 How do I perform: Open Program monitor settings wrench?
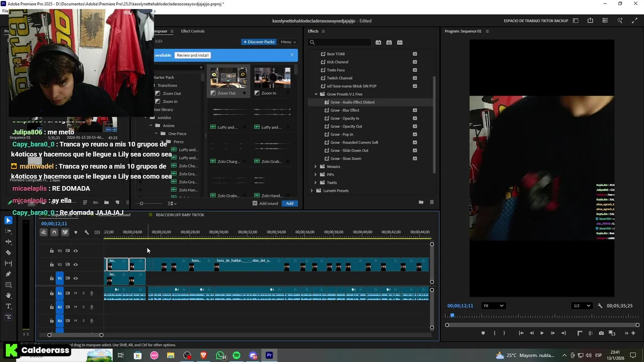(x=600, y=306)
